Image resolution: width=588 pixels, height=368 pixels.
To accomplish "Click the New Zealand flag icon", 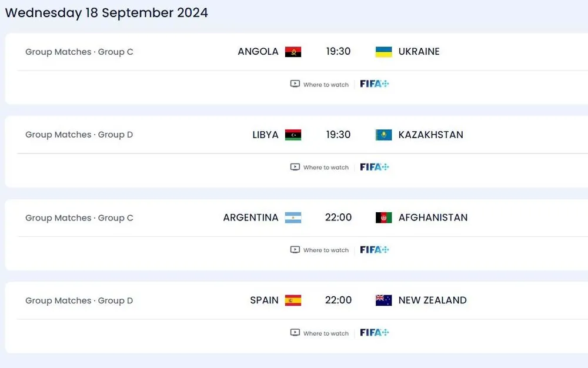I will point(383,300).
